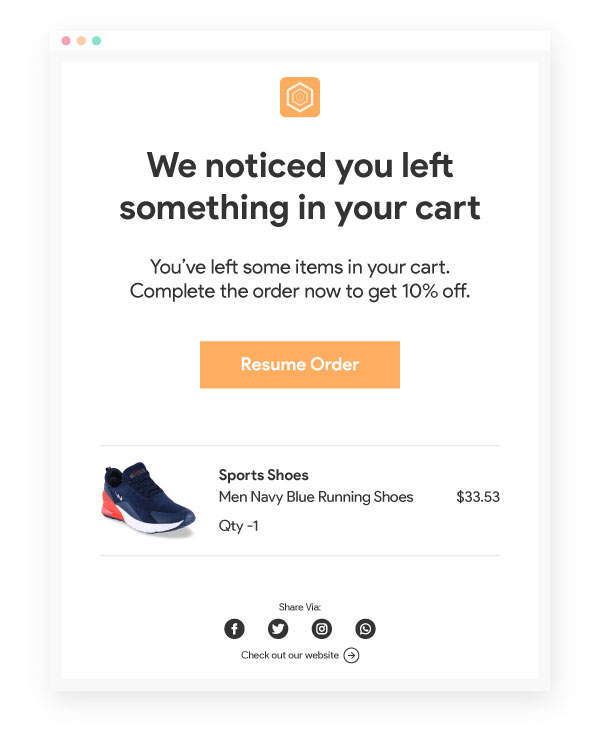The height and width of the screenshot is (750, 600).
Task: Click the "You've left some items" line
Action: (x=300, y=267)
